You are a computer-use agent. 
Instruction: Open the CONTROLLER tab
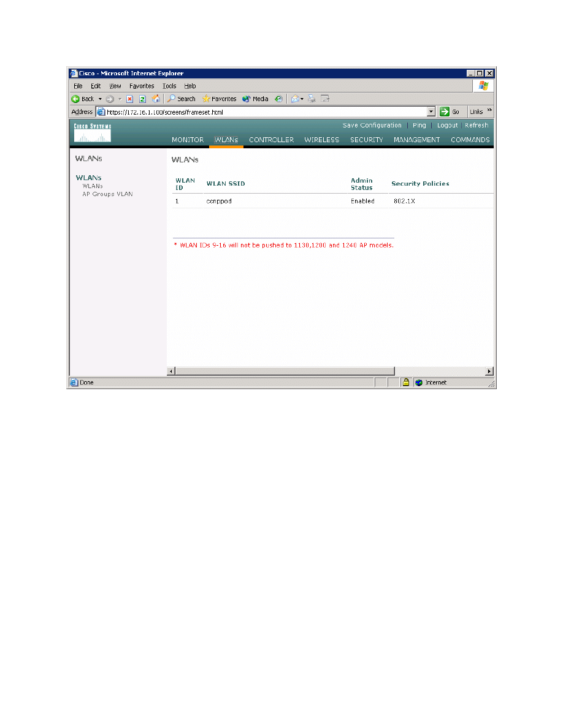coord(271,140)
